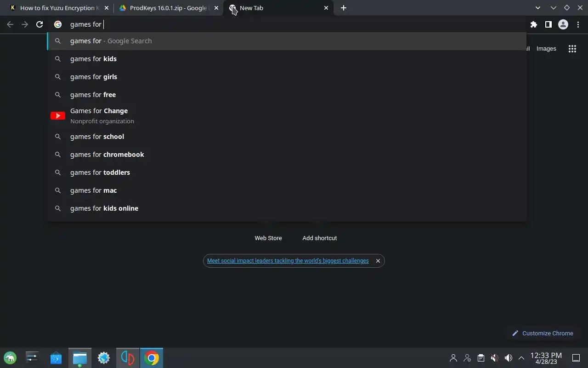Image resolution: width=588 pixels, height=368 pixels.
Task: Open the Google apps grid
Action: (x=572, y=49)
